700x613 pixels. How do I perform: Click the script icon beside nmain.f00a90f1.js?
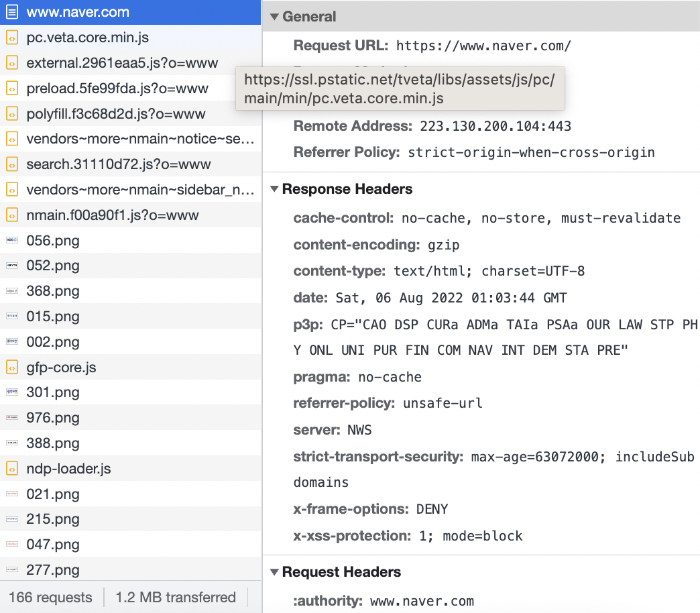12,215
